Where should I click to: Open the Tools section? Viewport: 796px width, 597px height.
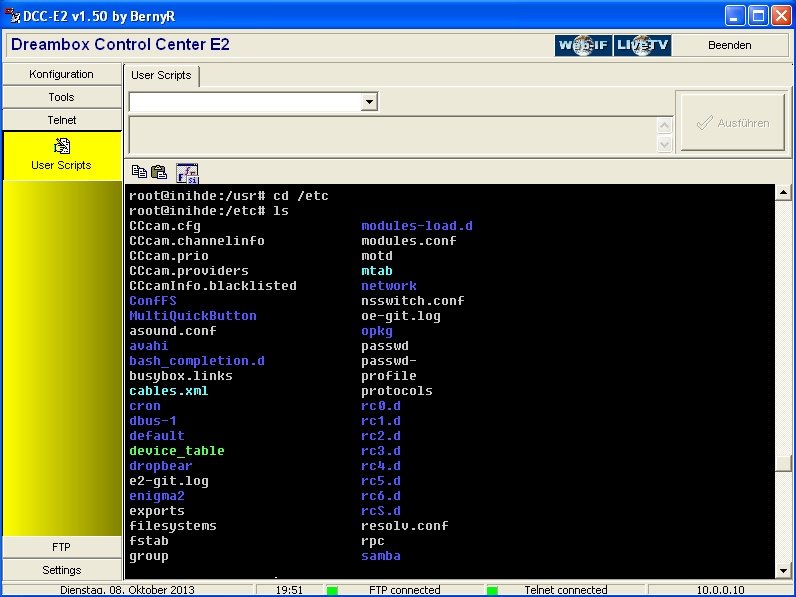click(61, 97)
